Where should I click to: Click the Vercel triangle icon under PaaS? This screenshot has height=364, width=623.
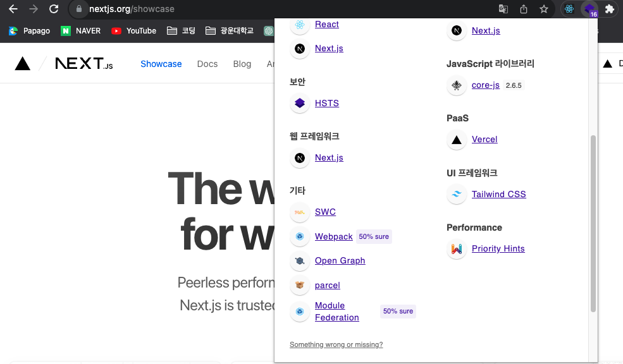coord(457,140)
